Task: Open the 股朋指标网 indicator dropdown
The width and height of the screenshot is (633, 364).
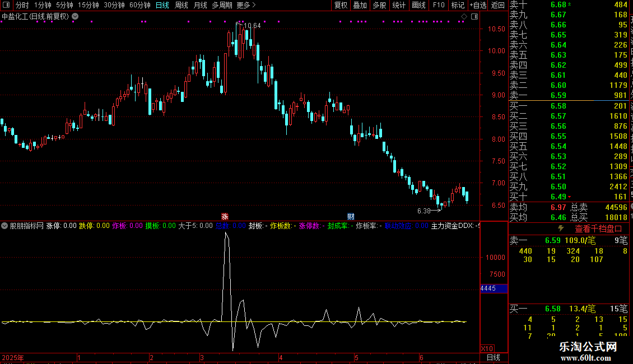Action: [4, 226]
